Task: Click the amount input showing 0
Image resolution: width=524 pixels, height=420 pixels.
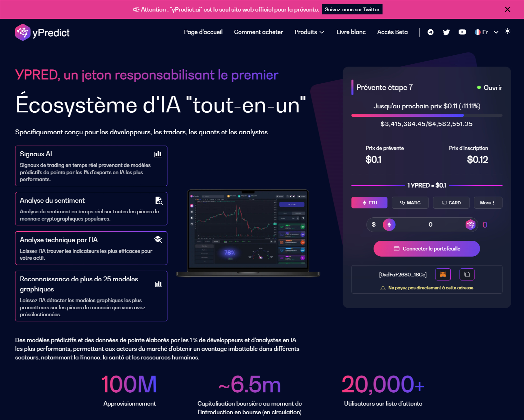Action: coord(430,225)
